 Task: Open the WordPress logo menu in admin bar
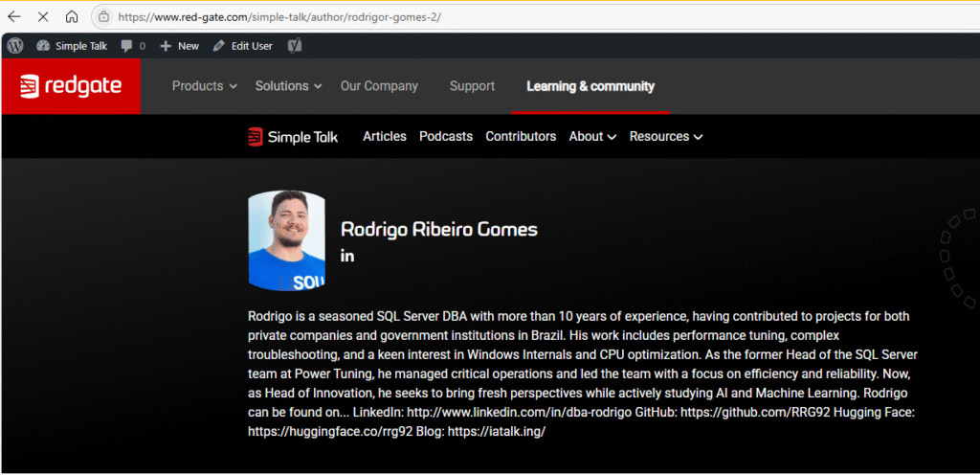15,46
